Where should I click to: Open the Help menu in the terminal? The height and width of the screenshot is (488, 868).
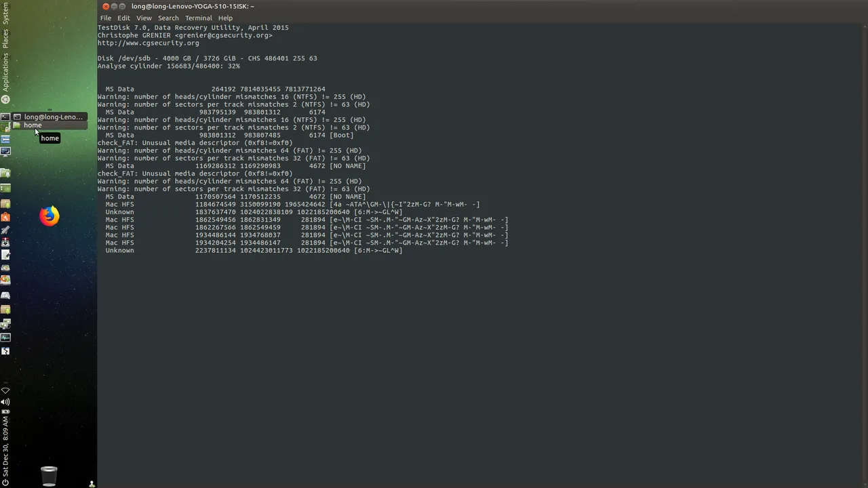pyautogui.click(x=225, y=18)
